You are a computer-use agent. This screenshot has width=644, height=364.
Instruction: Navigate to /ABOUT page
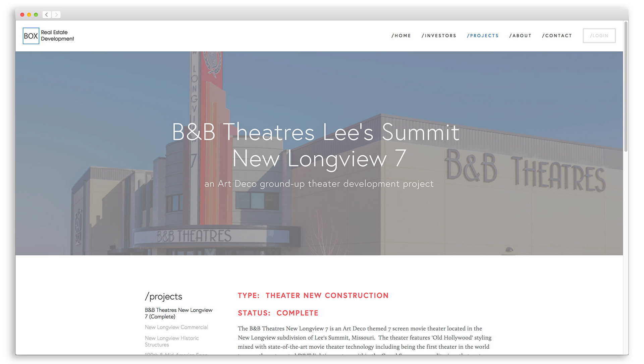click(x=520, y=36)
